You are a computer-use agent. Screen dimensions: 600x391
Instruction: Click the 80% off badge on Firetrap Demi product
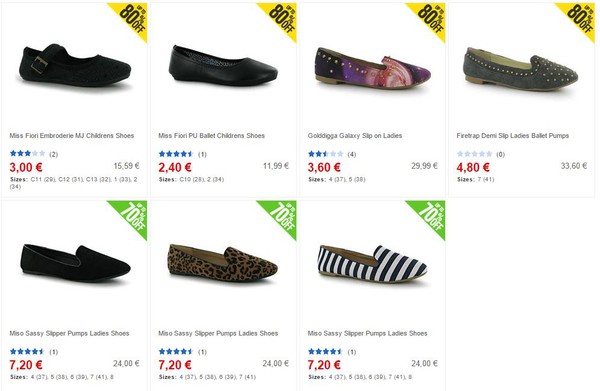[579, 19]
